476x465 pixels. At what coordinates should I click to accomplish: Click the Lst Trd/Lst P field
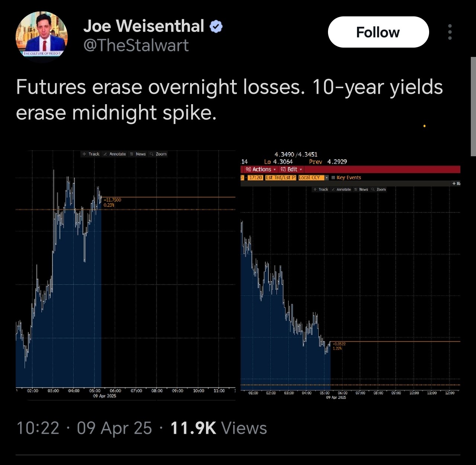click(x=281, y=177)
